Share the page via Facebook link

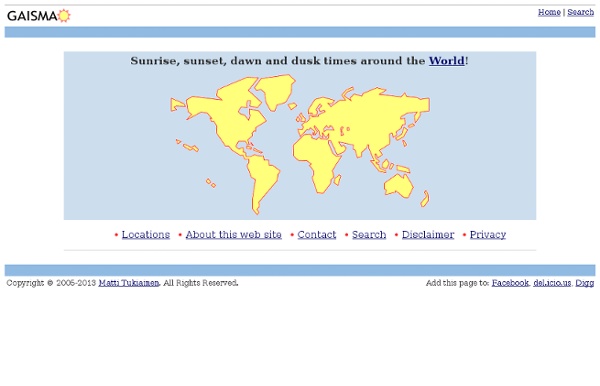click(x=510, y=283)
